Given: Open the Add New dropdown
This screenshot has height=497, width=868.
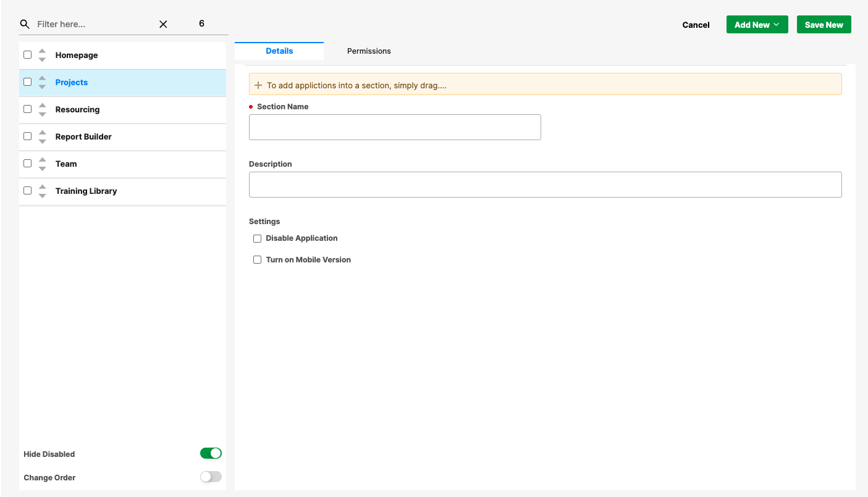Looking at the screenshot, I should [757, 25].
